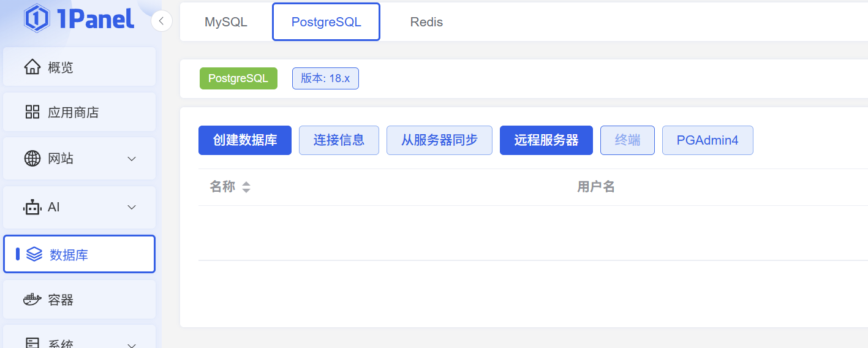Click the robot icon for AI

tap(32, 207)
